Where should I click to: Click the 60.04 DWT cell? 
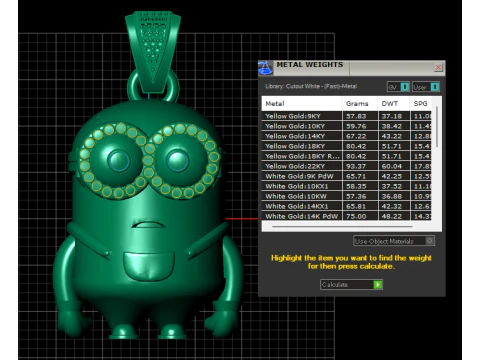click(x=394, y=166)
